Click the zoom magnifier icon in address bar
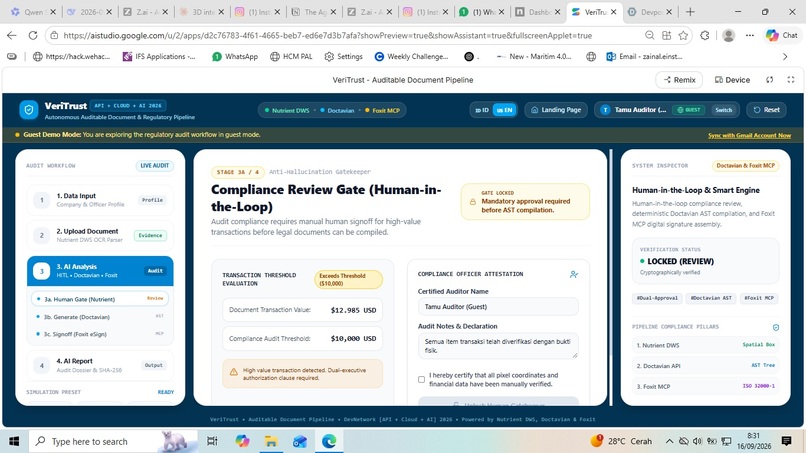 coord(650,35)
